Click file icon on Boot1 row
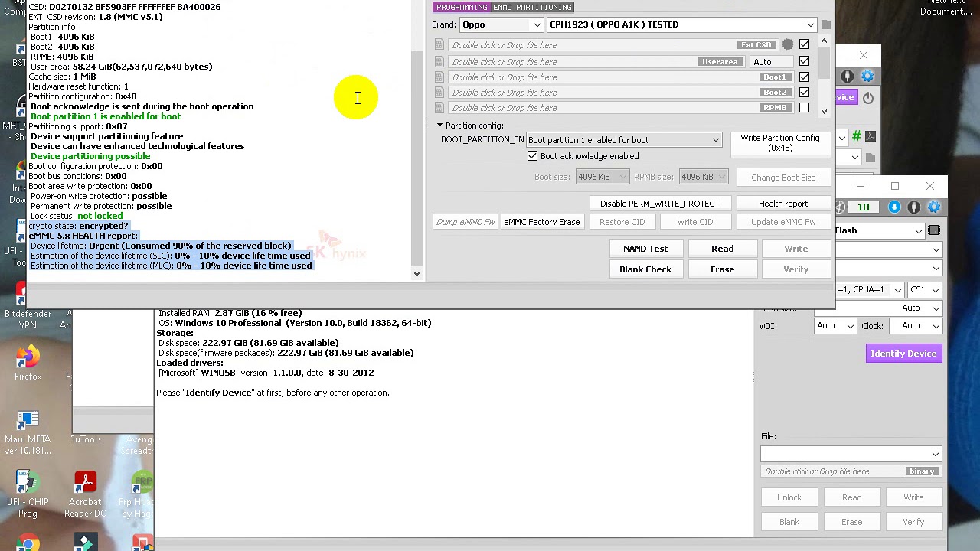This screenshot has width=980, height=551. [439, 77]
